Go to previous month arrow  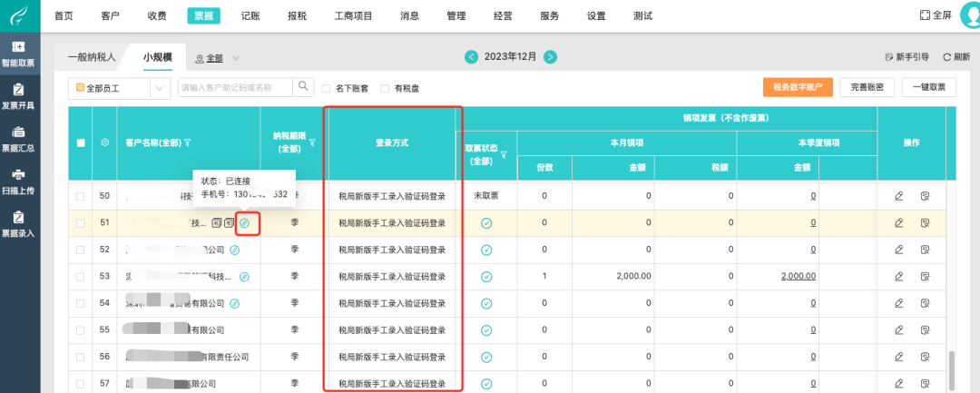coord(471,57)
